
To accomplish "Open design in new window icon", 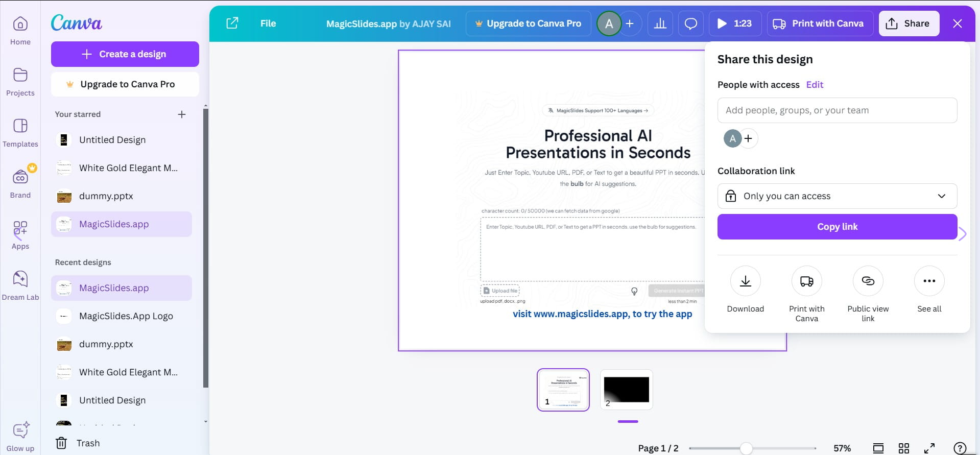I will coord(232,23).
